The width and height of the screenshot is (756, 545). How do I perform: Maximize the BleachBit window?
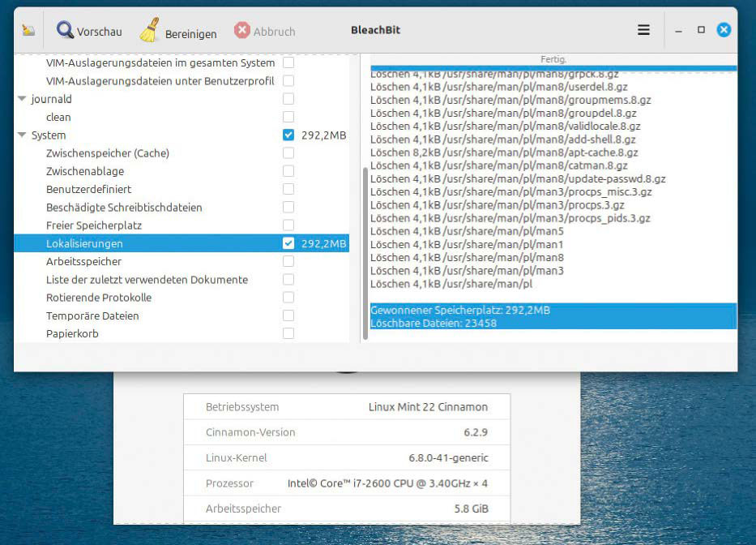coord(701,30)
